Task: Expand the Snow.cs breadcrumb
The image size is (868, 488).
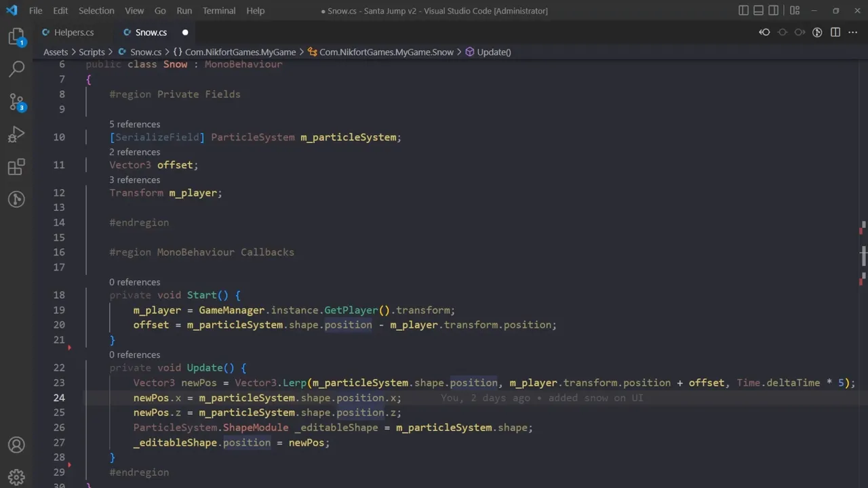Action: (x=140, y=52)
